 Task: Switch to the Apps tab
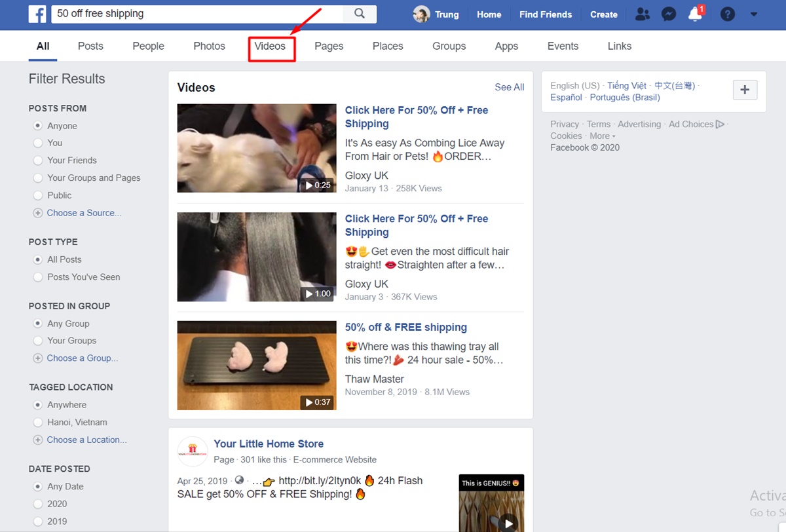click(x=507, y=46)
